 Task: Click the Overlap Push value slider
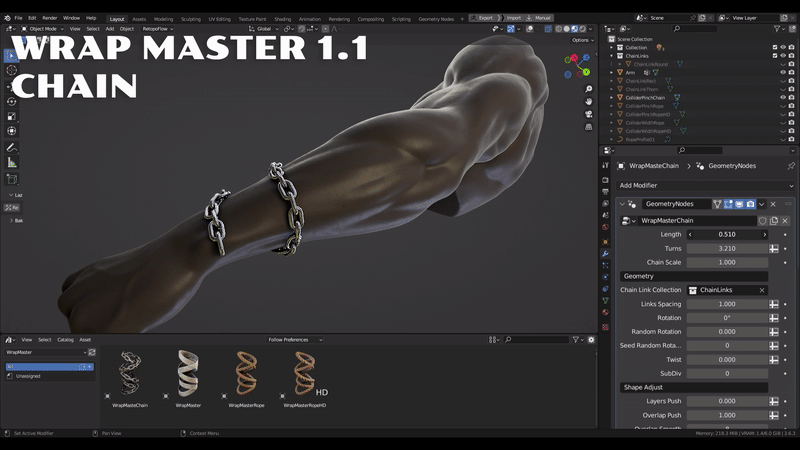tap(727, 415)
